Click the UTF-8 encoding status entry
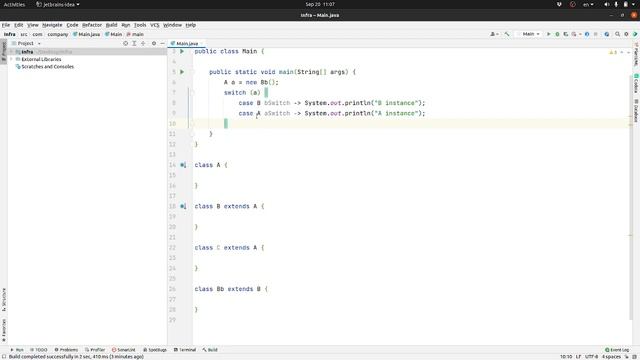This screenshot has width=640, height=360. 591,357
